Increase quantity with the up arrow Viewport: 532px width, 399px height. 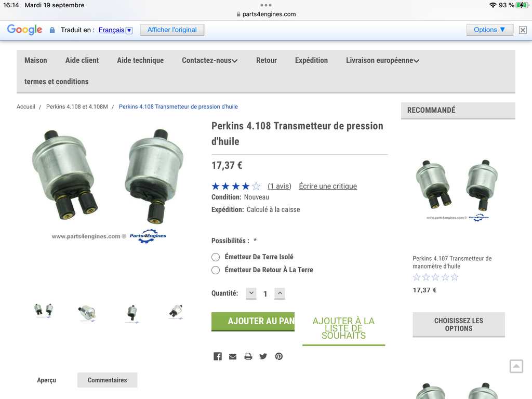click(x=280, y=293)
